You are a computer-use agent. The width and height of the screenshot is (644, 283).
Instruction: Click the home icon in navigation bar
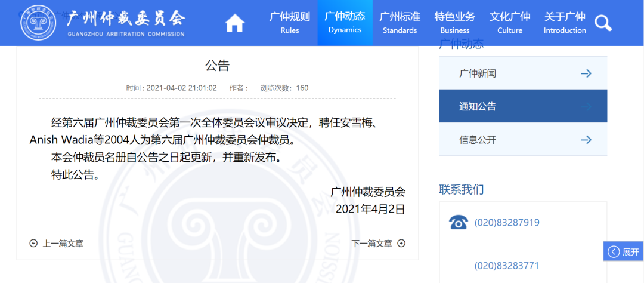click(x=235, y=23)
